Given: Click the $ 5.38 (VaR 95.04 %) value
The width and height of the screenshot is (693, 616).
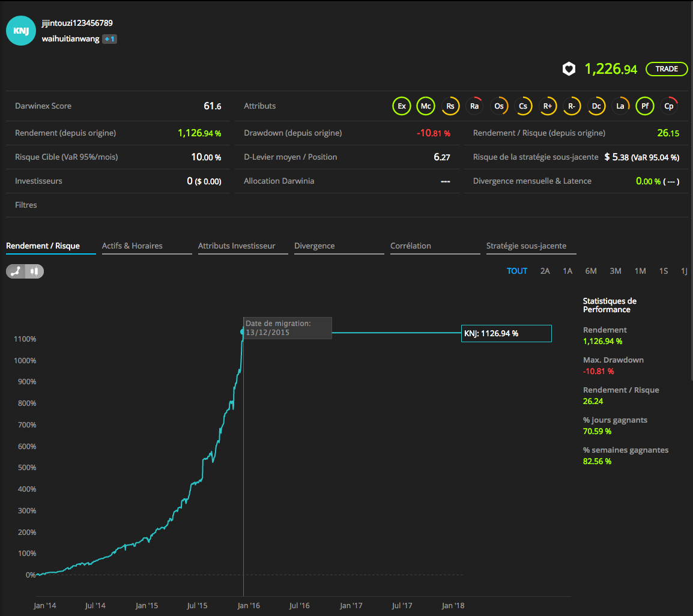Looking at the screenshot, I should (x=641, y=157).
